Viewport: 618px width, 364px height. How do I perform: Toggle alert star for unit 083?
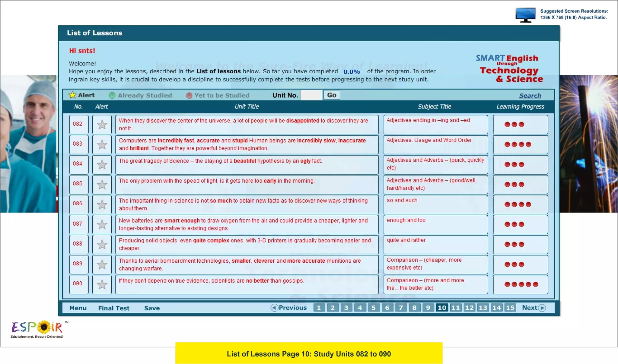click(102, 144)
